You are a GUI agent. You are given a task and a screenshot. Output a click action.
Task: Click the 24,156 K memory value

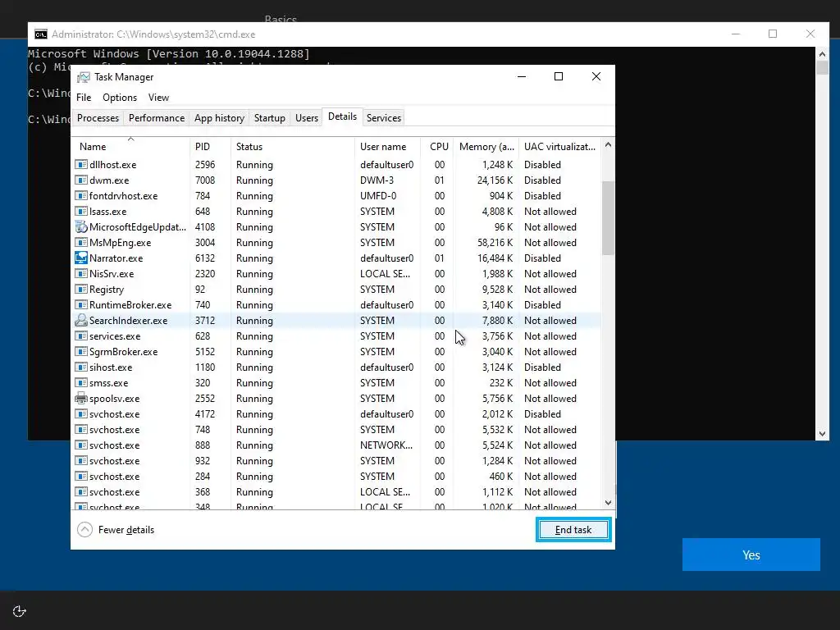pyautogui.click(x=495, y=180)
